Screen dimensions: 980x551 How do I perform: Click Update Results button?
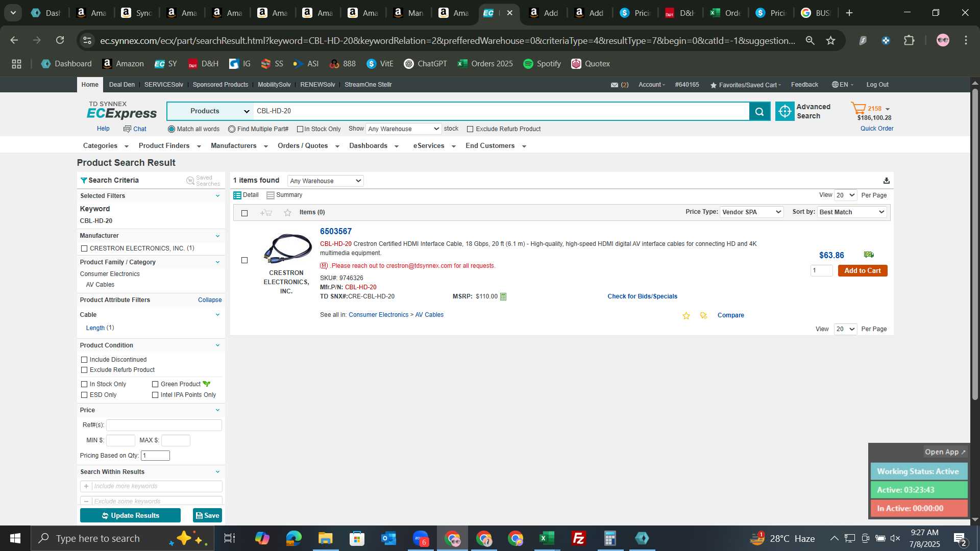130,516
